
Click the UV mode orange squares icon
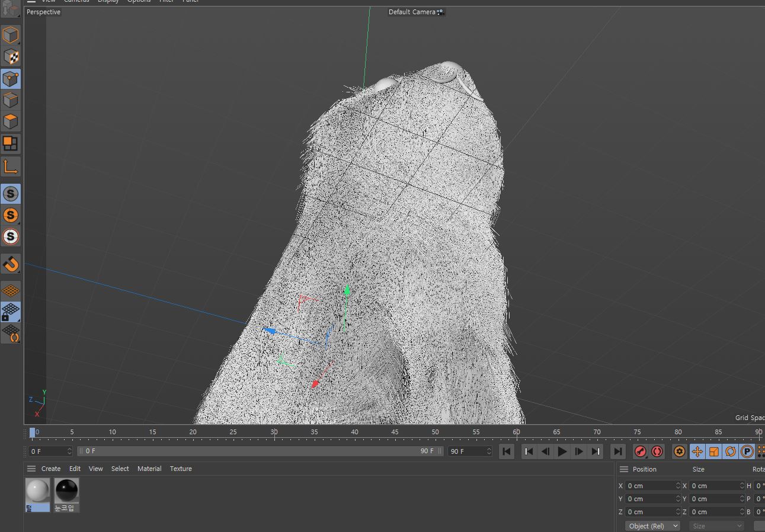click(11, 143)
